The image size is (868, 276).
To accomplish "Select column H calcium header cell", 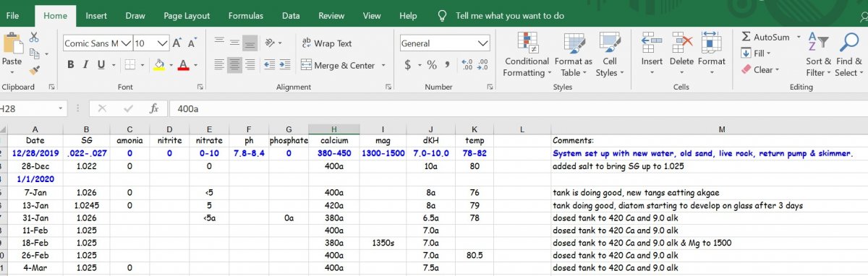I will point(333,140).
